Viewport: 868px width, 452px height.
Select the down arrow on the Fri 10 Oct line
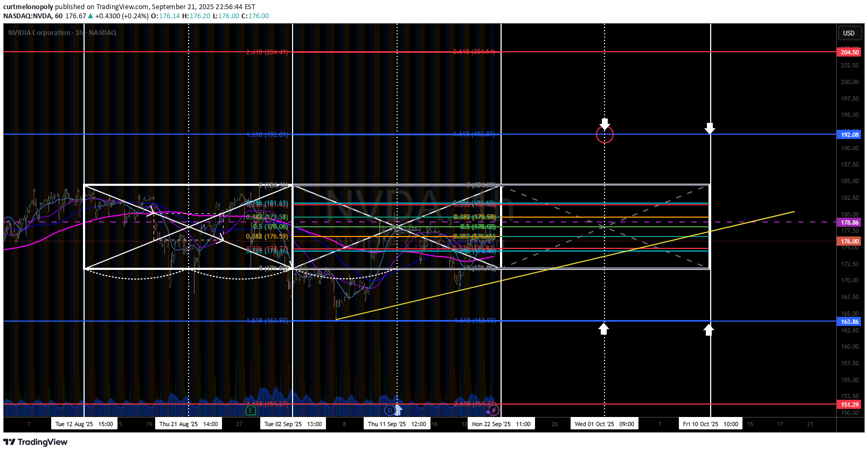tap(710, 128)
